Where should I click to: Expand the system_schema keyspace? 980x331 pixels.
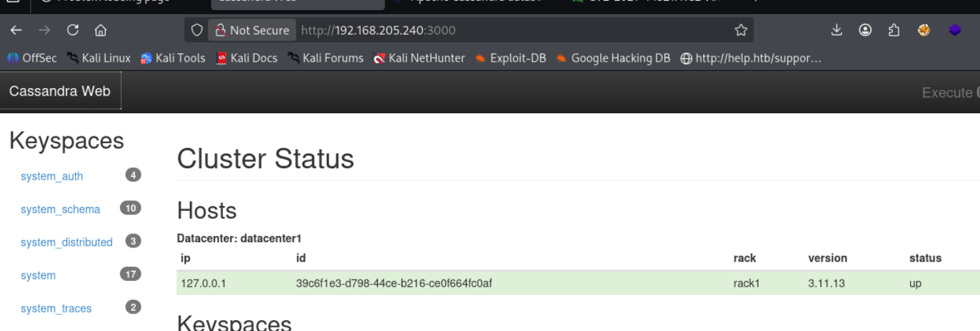(60, 210)
